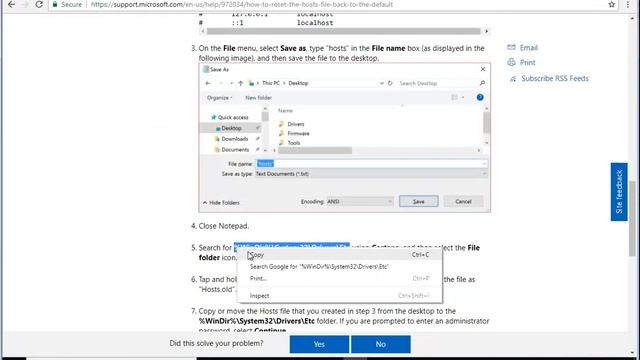Open Chrome's three-dot menu
The image size is (640, 360).
[x=628, y=4]
